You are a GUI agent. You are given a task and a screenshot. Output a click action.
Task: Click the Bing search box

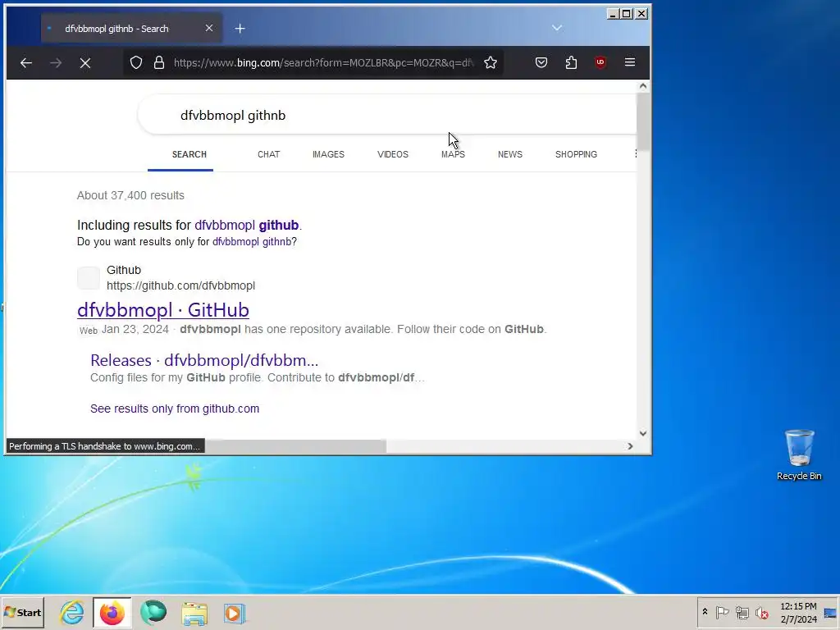pyautogui.click(x=387, y=115)
